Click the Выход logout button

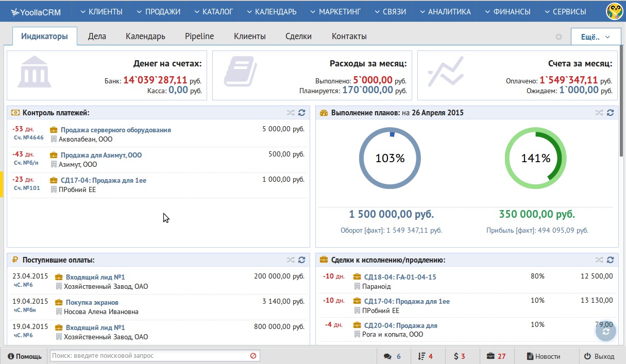(x=599, y=356)
